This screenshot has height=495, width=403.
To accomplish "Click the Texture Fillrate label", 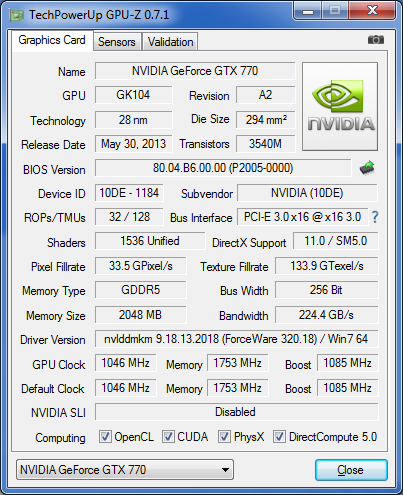I will (234, 267).
